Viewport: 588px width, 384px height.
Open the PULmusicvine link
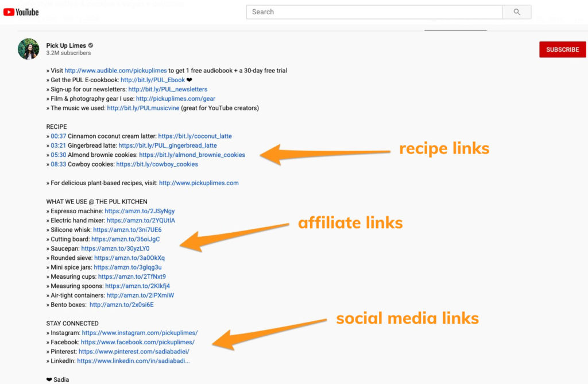143,108
